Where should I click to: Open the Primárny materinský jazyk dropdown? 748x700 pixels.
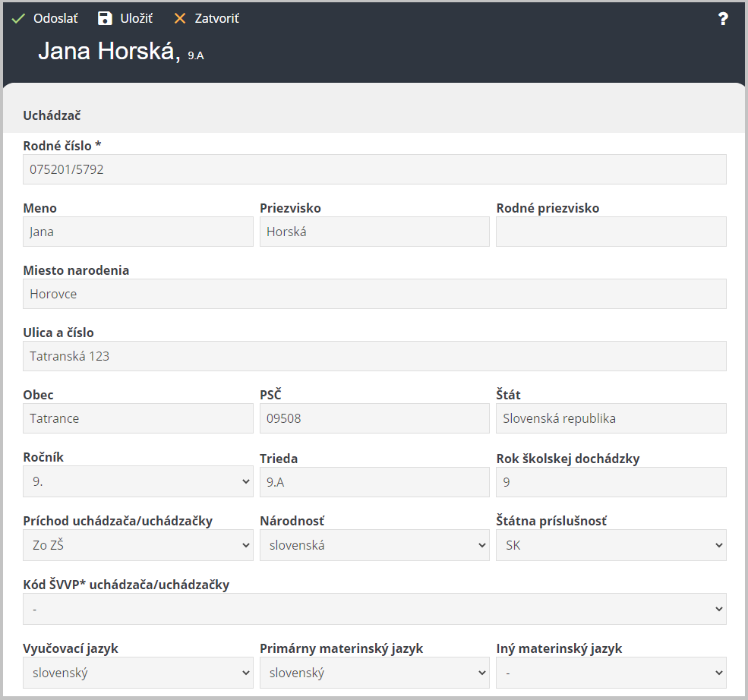[x=374, y=673]
